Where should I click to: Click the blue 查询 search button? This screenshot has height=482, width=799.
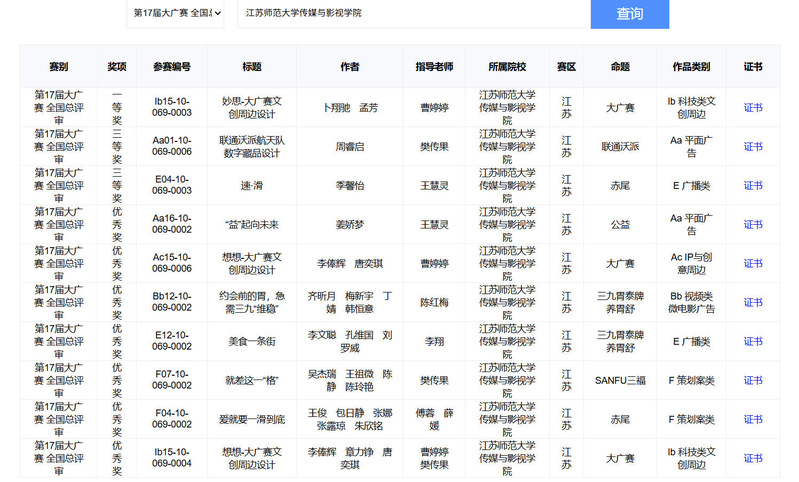click(x=629, y=14)
